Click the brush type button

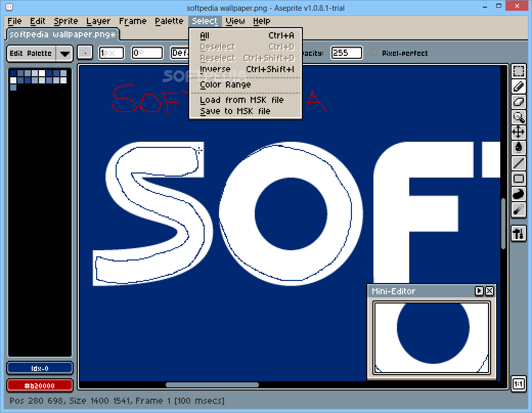pos(85,53)
